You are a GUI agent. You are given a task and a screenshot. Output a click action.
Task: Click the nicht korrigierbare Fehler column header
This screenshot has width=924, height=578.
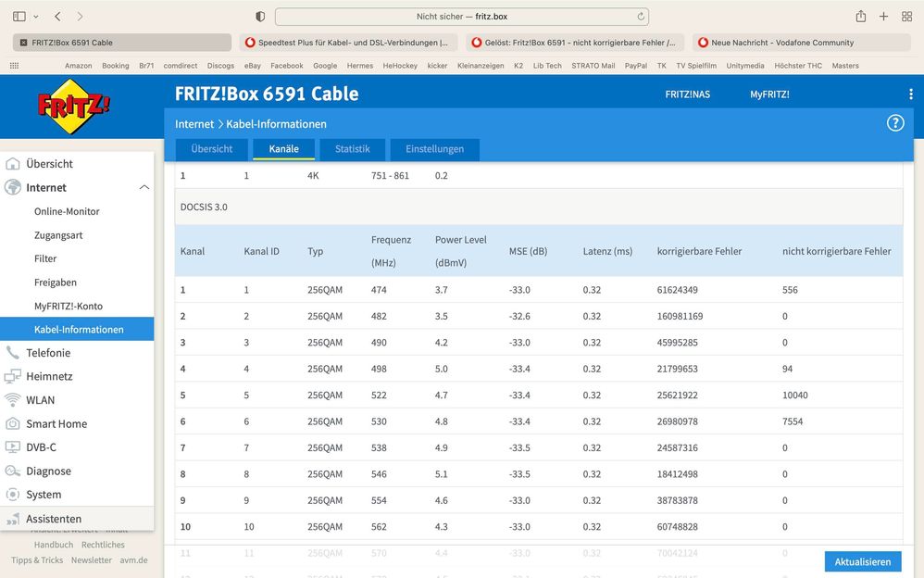[x=837, y=251]
